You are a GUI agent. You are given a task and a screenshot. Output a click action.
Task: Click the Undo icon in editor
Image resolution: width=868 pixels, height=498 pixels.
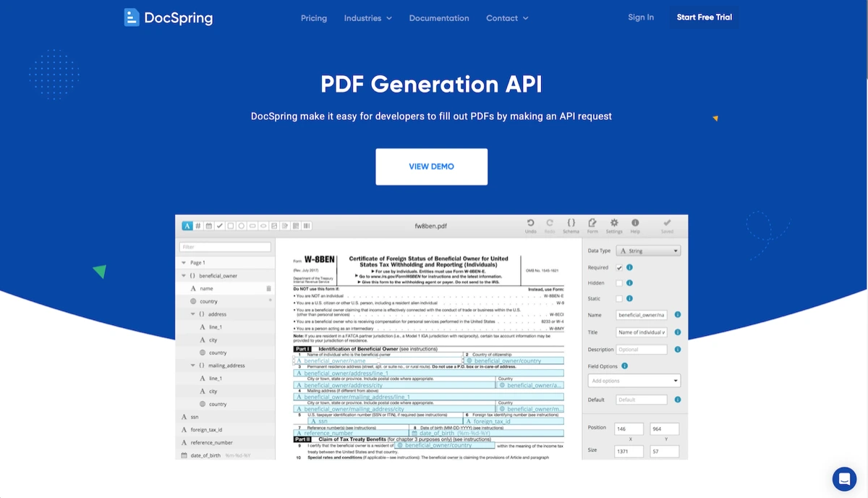click(530, 225)
